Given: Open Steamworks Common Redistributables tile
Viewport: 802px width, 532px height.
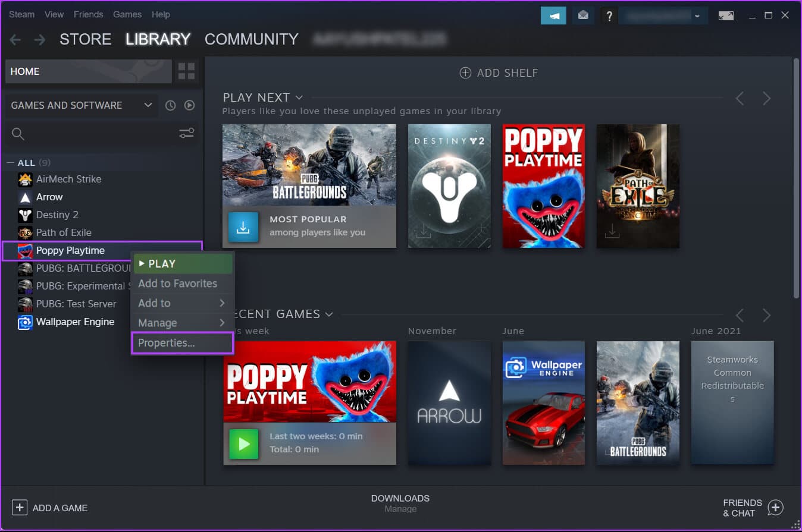Looking at the screenshot, I should point(732,402).
